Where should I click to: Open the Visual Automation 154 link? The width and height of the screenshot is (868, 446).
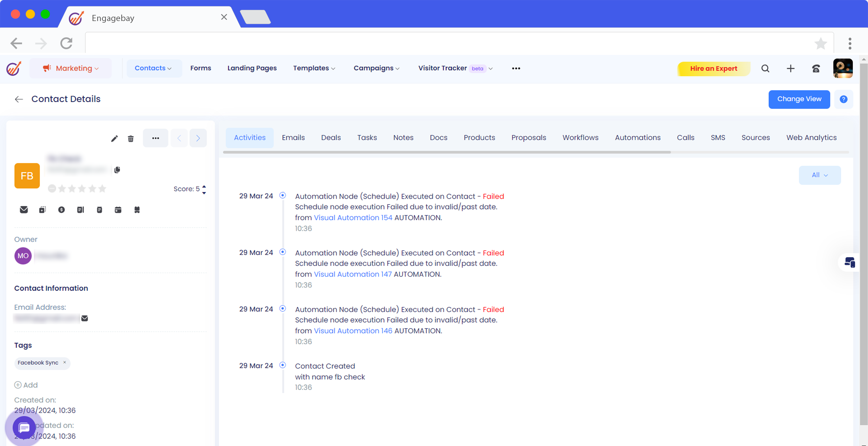[353, 218]
